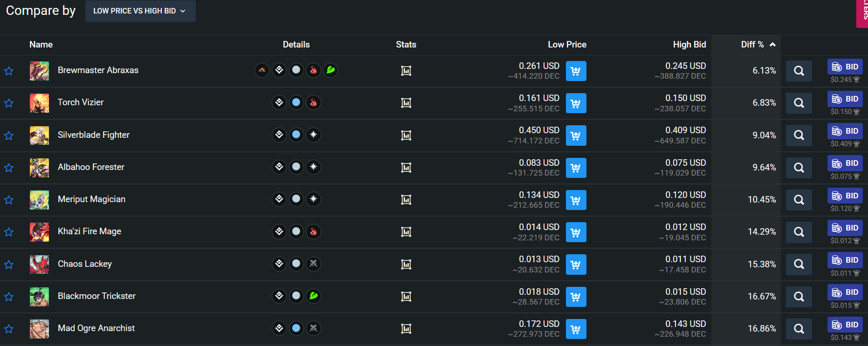868x346 pixels.
Task: Sort table by Low Price header
Action: tap(567, 45)
